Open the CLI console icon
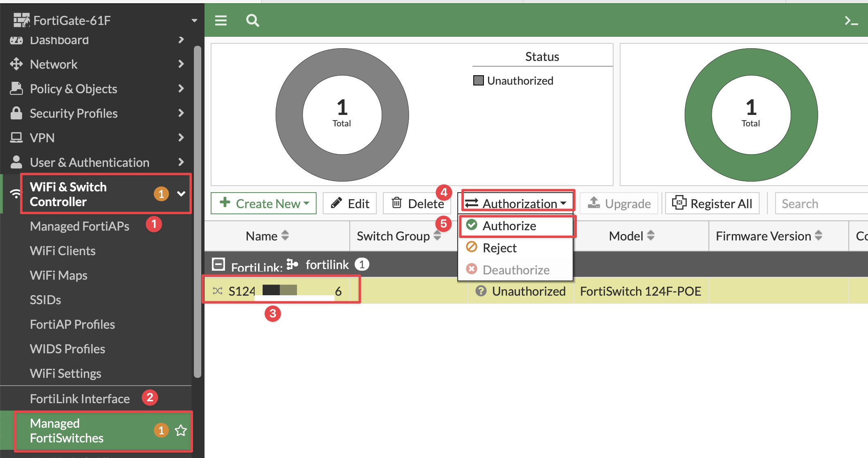This screenshot has height=458, width=868. point(851,21)
